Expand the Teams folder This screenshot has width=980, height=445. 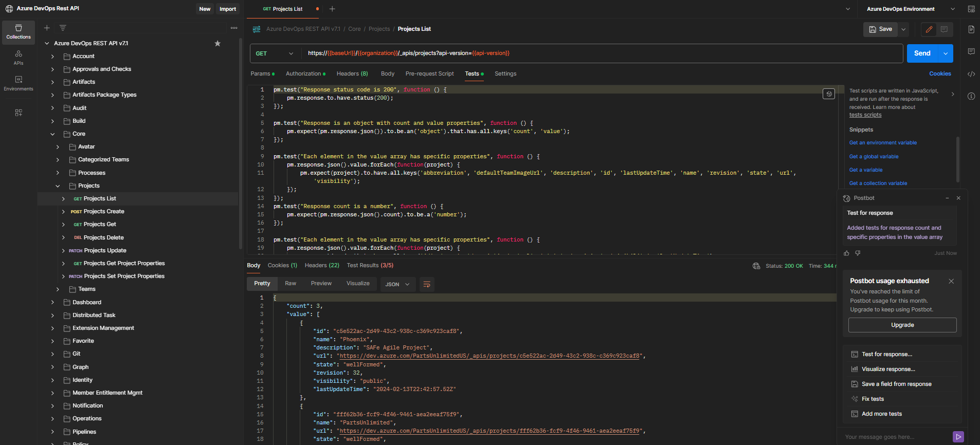[x=58, y=289]
